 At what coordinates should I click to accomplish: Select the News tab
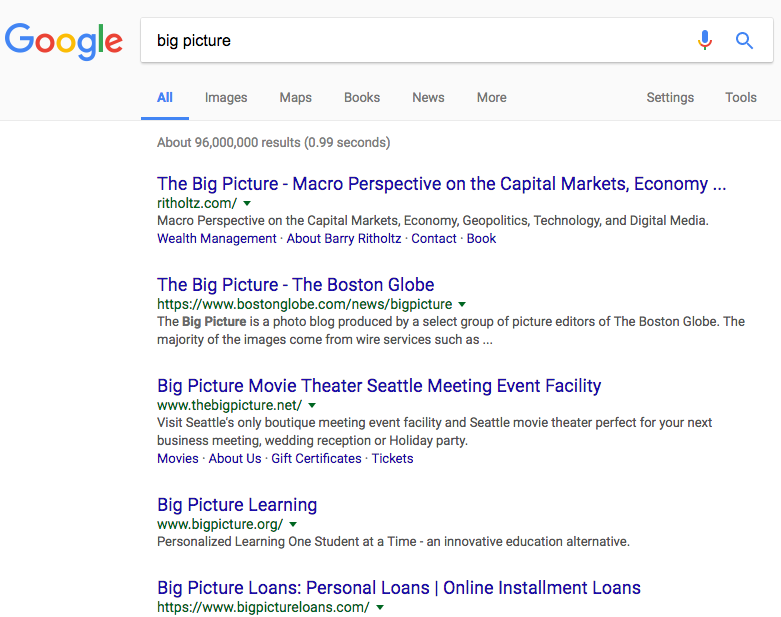coord(428,98)
